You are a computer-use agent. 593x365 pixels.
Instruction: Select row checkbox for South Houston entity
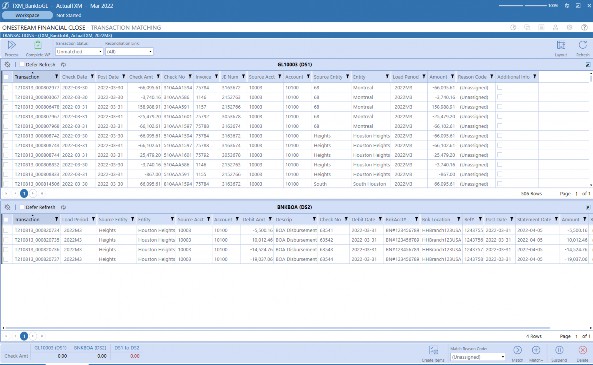pos(6,184)
